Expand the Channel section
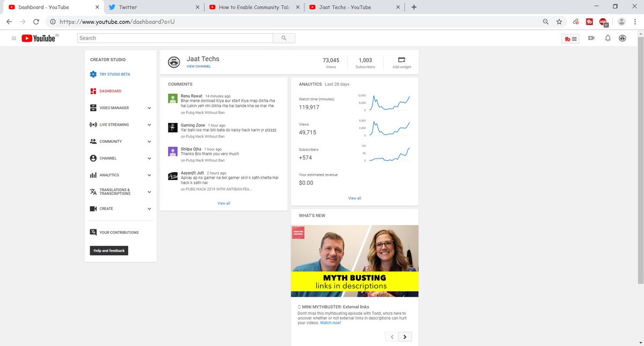Viewport: 644px width, 346px height. pyautogui.click(x=149, y=158)
